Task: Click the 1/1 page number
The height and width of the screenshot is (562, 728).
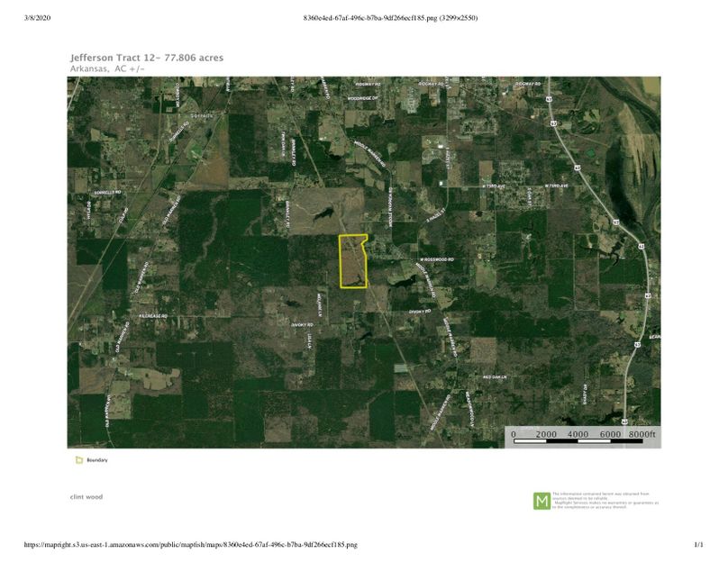Action: coord(697,545)
